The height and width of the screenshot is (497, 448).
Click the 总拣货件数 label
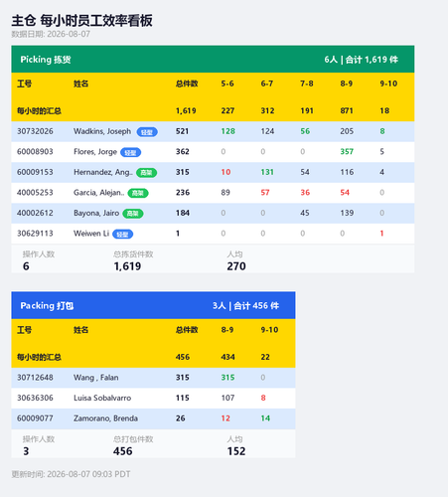(x=133, y=254)
